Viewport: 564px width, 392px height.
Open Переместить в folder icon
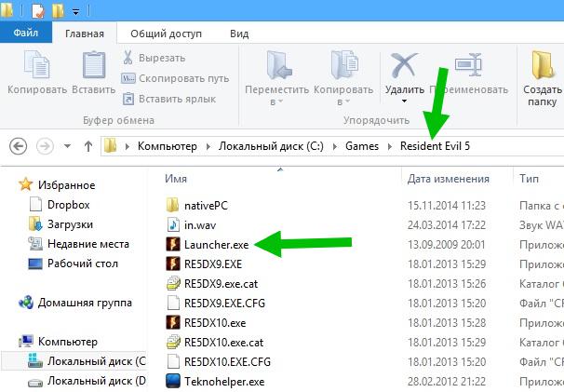click(279, 65)
